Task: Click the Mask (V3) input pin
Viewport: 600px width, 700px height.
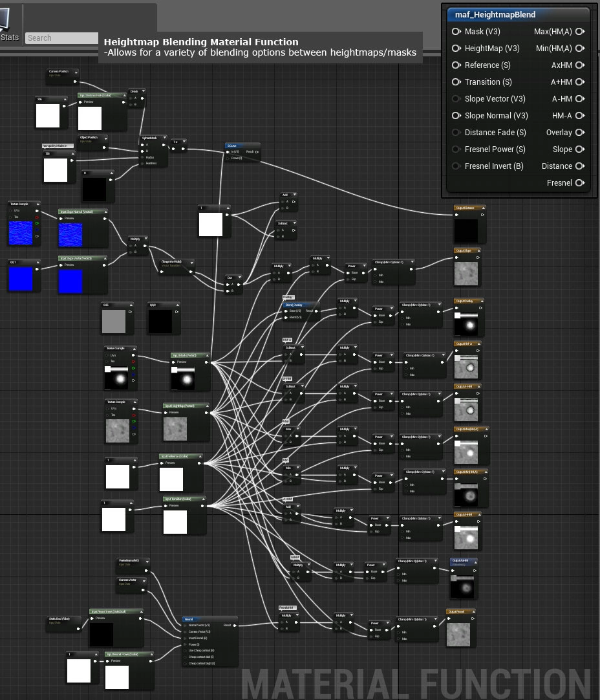Action: tap(456, 32)
